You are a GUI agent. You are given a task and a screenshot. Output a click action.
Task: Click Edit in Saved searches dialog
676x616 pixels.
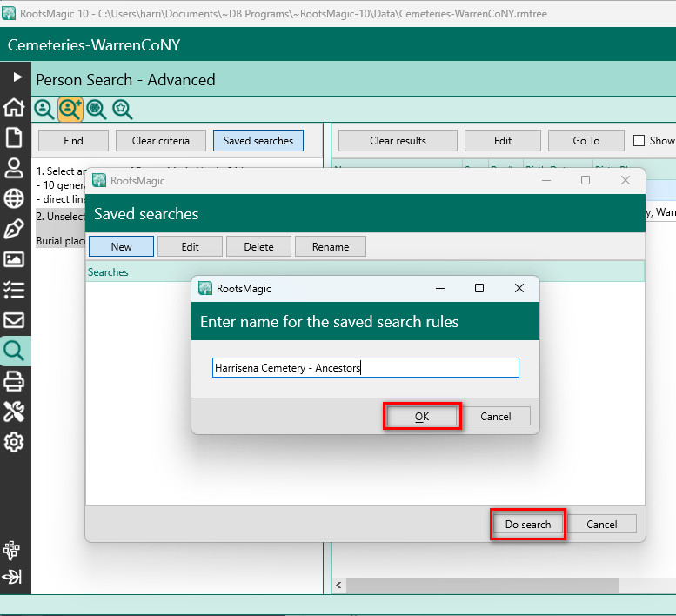pyautogui.click(x=191, y=246)
